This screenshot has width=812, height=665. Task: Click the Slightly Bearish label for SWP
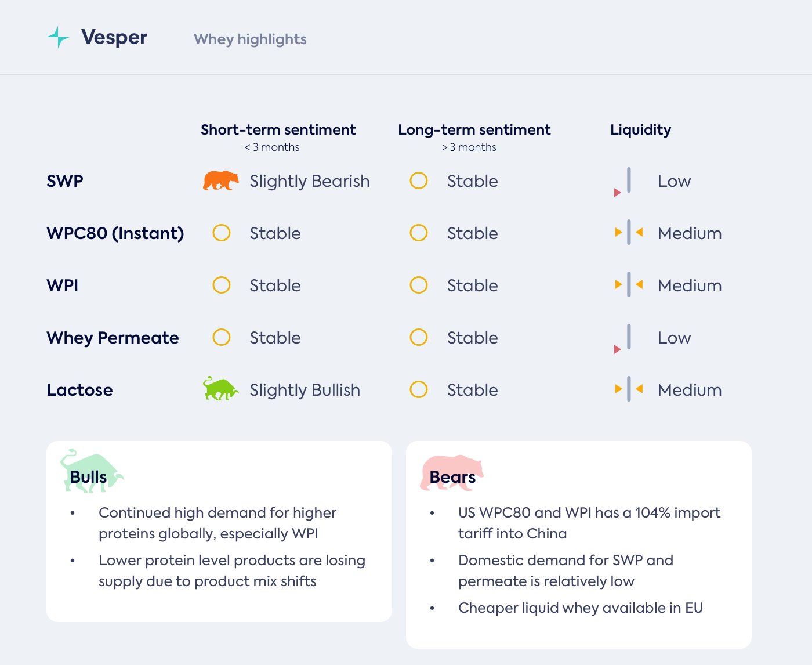tap(309, 181)
